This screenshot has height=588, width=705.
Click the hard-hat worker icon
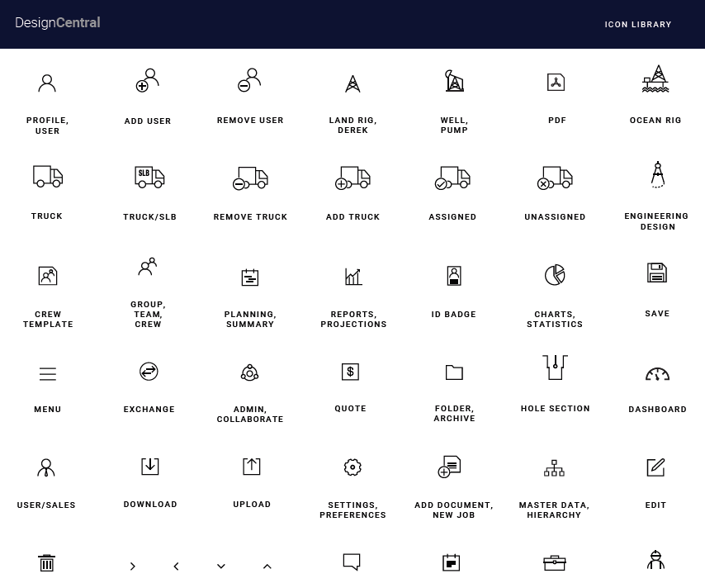point(656,560)
